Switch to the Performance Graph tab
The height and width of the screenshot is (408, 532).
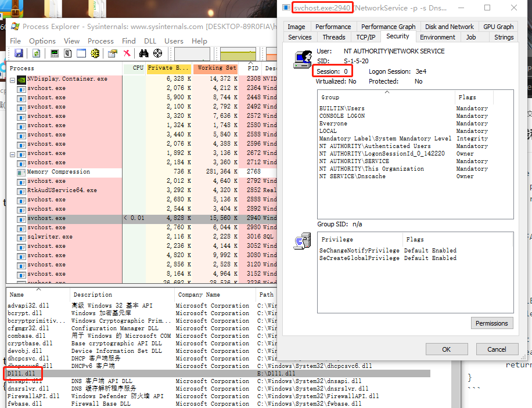click(388, 27)
